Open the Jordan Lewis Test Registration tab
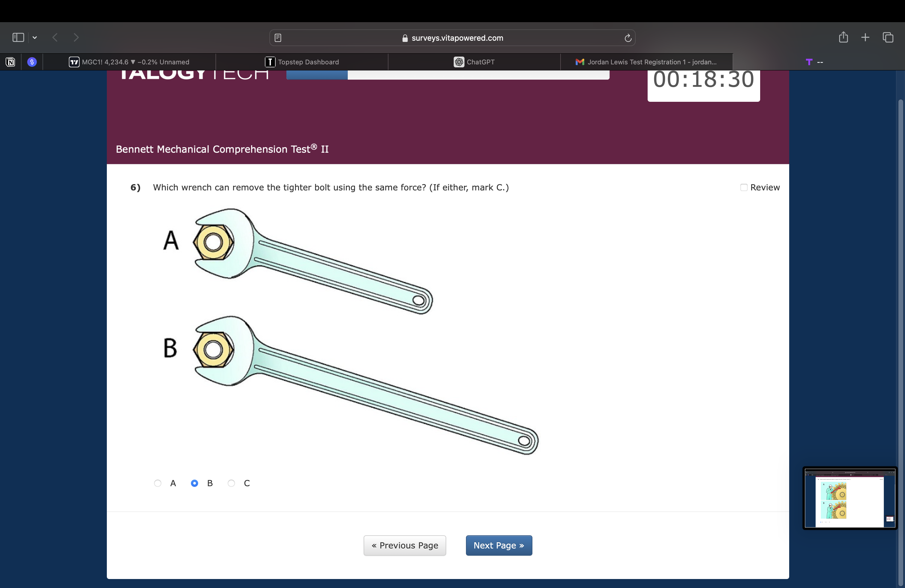This screenshot has height=588, width=905. point(646,62)
